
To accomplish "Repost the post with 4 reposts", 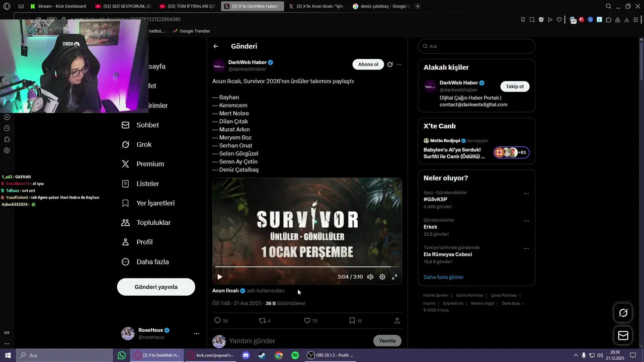I will point(264,320).
